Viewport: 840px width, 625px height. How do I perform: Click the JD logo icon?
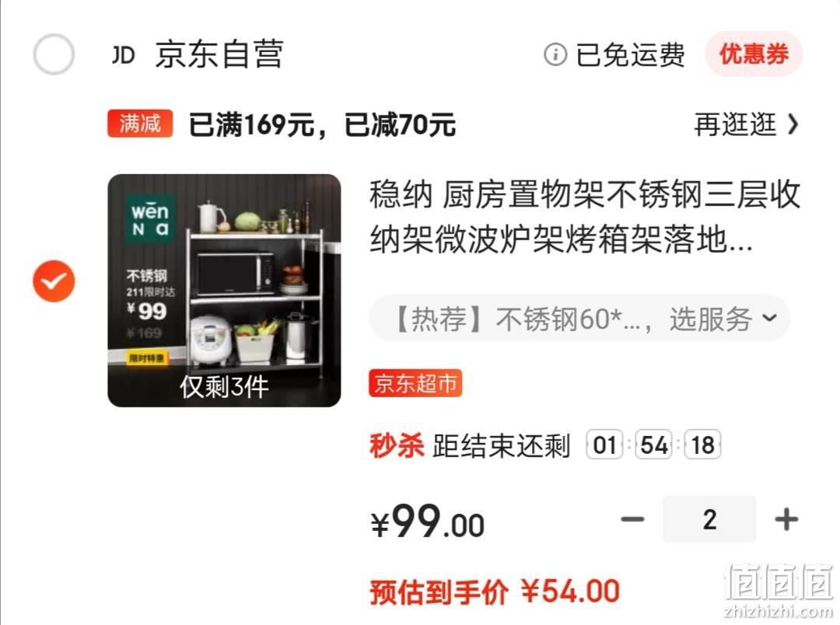click(x=123, y=54)
